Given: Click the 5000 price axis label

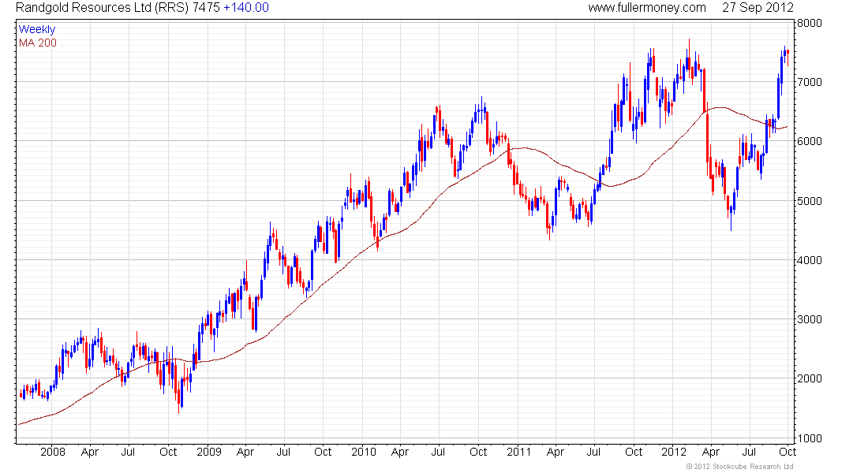Looking at the screenshot, I should point(810,201).
